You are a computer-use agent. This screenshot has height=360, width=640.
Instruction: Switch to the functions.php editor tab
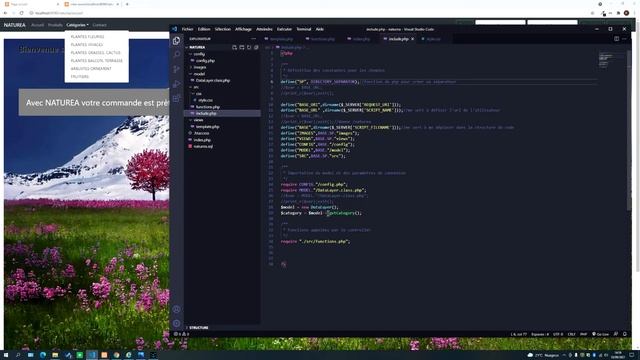(320, 39)
